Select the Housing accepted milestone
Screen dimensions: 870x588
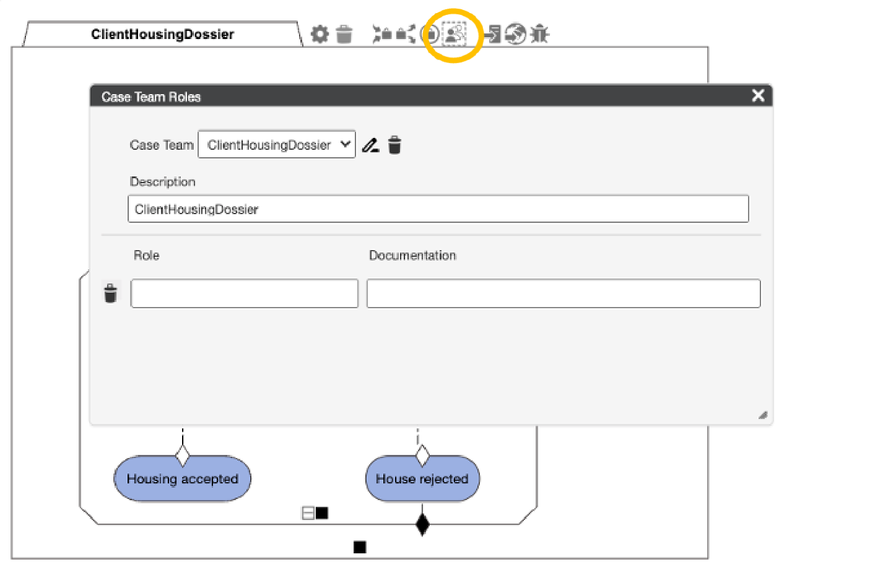pos(182,479)
